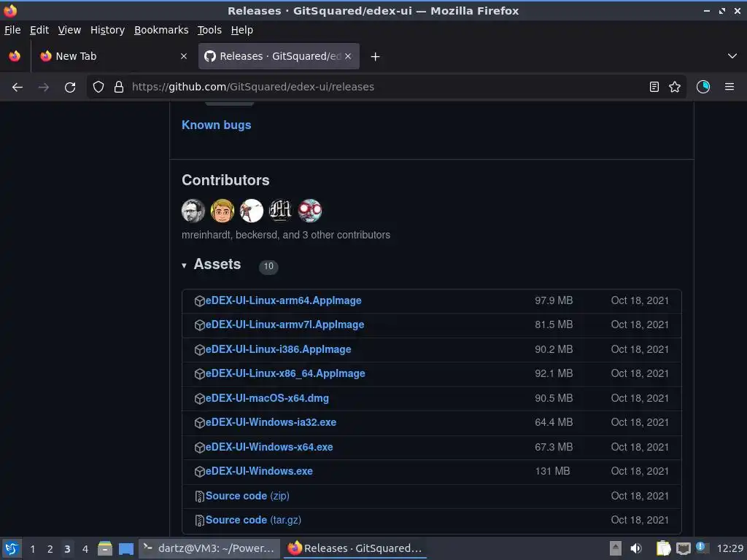The width and height of the screenshot is (747, 560).
Task: Close the New Tab tab
Action: (x=184, y=56)
